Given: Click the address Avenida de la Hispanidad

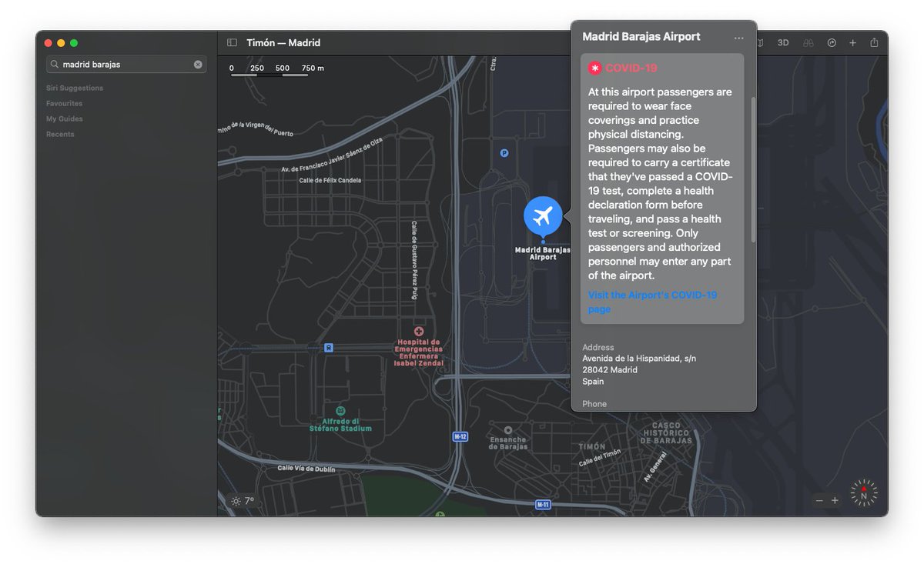Looking at the screenshot, I should click(639, 359).
